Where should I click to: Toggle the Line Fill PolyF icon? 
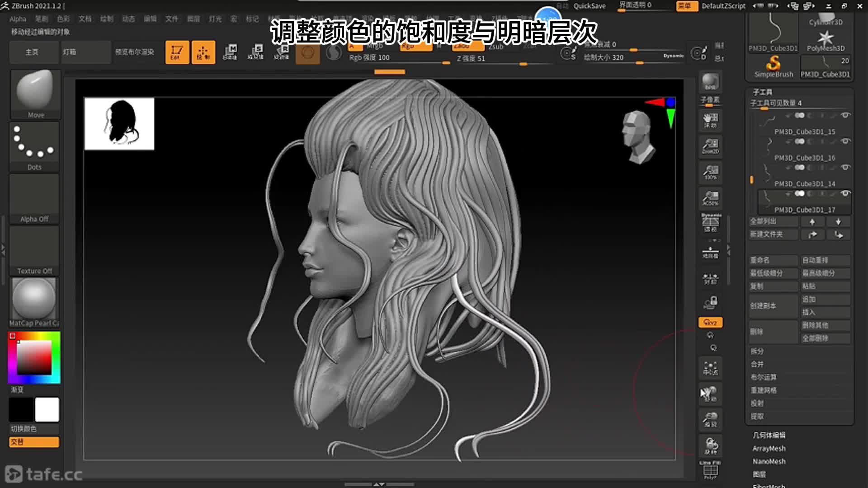(710, 470)
